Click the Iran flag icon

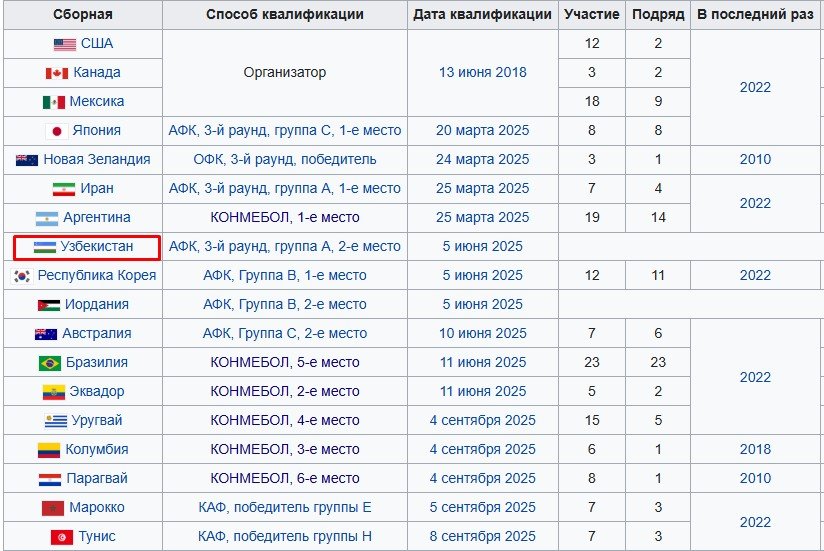coord(64,189)
